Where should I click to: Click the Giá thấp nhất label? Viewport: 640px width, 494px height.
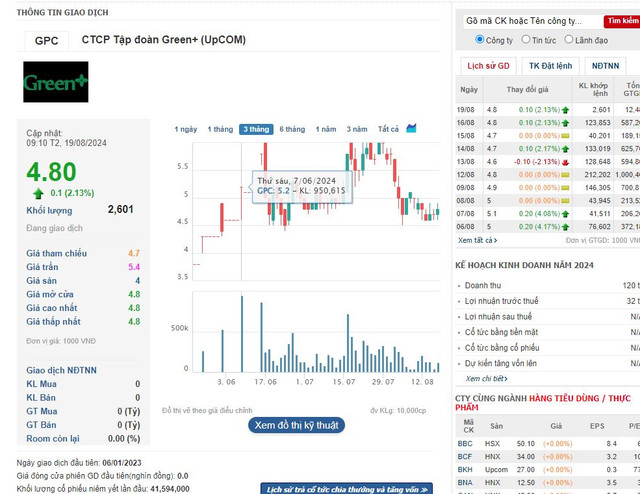pos(53,322)
